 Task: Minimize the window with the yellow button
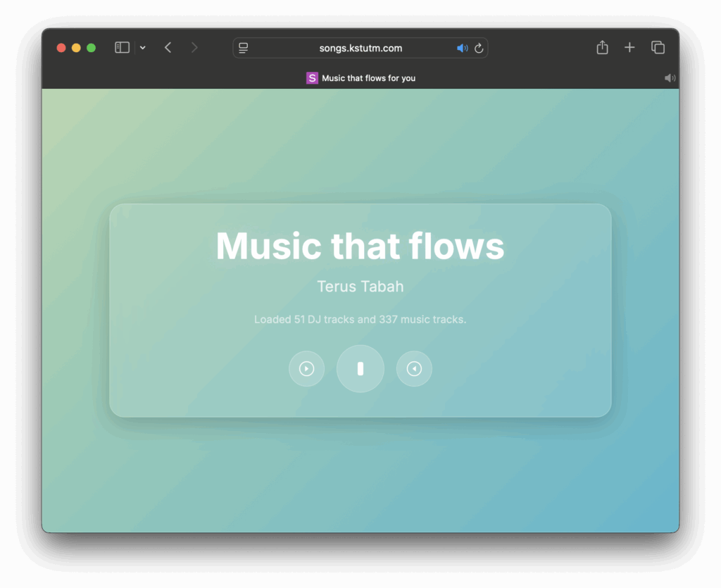76,48
